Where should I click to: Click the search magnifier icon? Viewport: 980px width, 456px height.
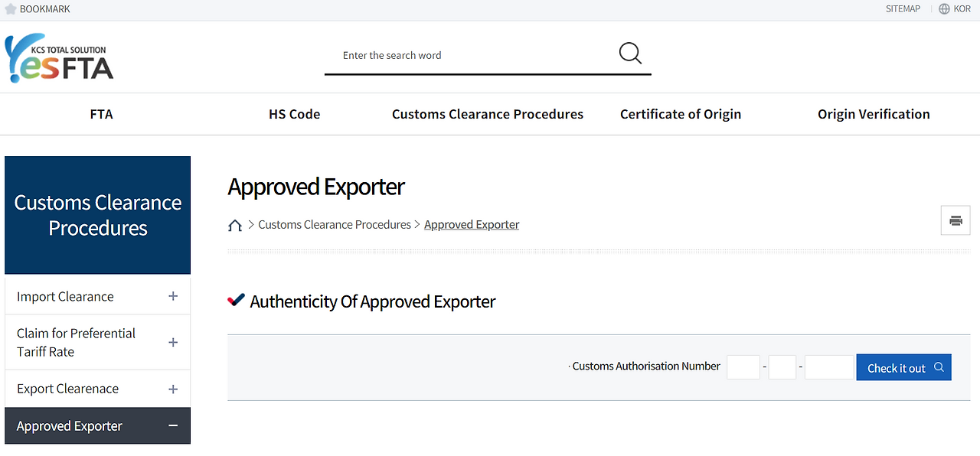click(630, 54)
